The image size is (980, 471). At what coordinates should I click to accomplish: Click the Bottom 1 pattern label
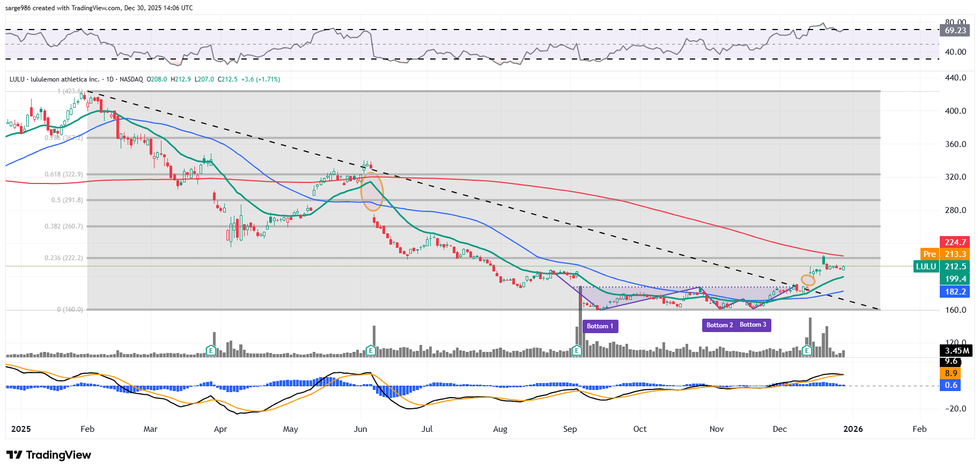600,326
